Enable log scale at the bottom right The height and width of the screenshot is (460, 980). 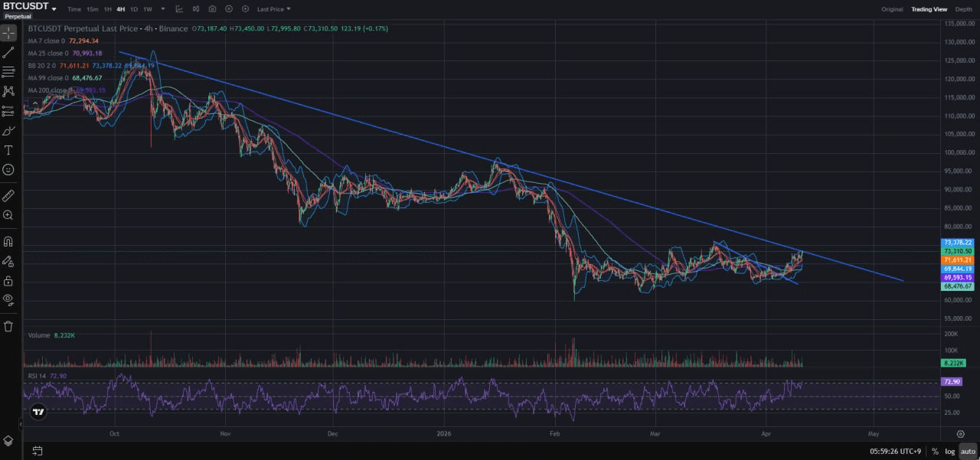coord(949,452)
